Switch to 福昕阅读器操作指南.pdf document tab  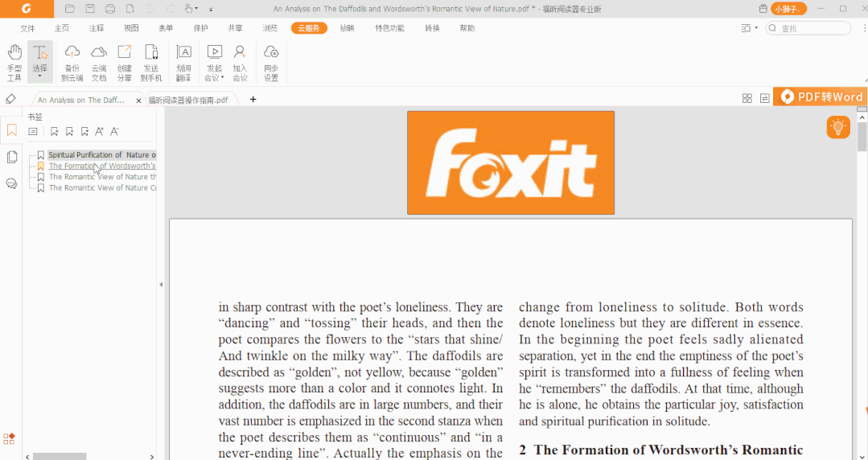[188, 100]
